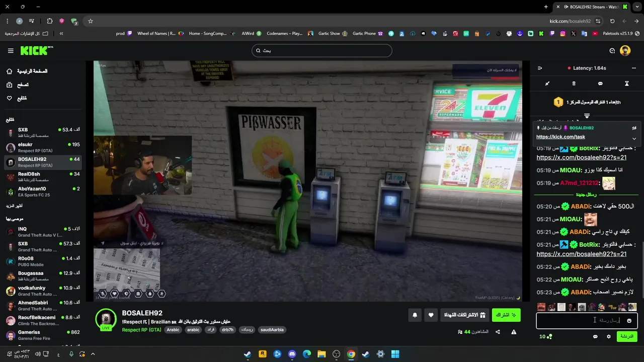Click the share stream icon
Viewport: 644px width, 362px height.
498,332
